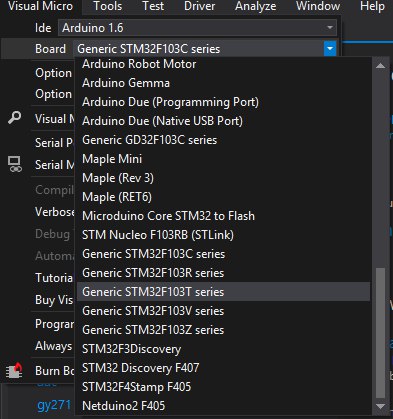Open the Serial Monitor menu entry
Screen dimensions: 393x419
pyautogui.click(x=55, y=165)
